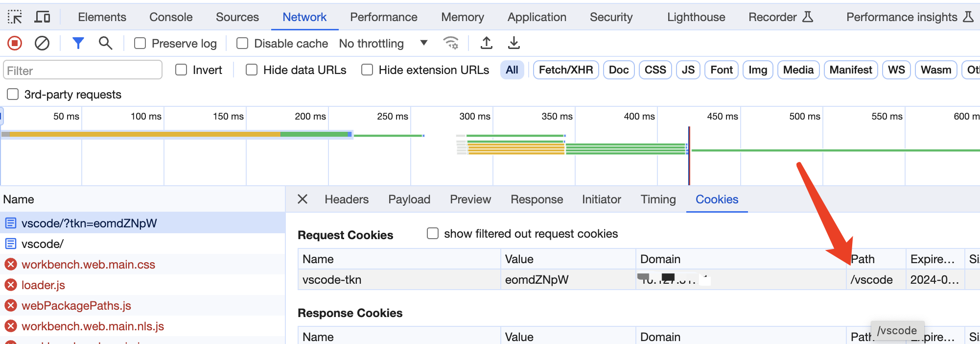Enable the Preserve log checkbox
The height and width of the screenshot is (344, 980).
click(140, 44)
